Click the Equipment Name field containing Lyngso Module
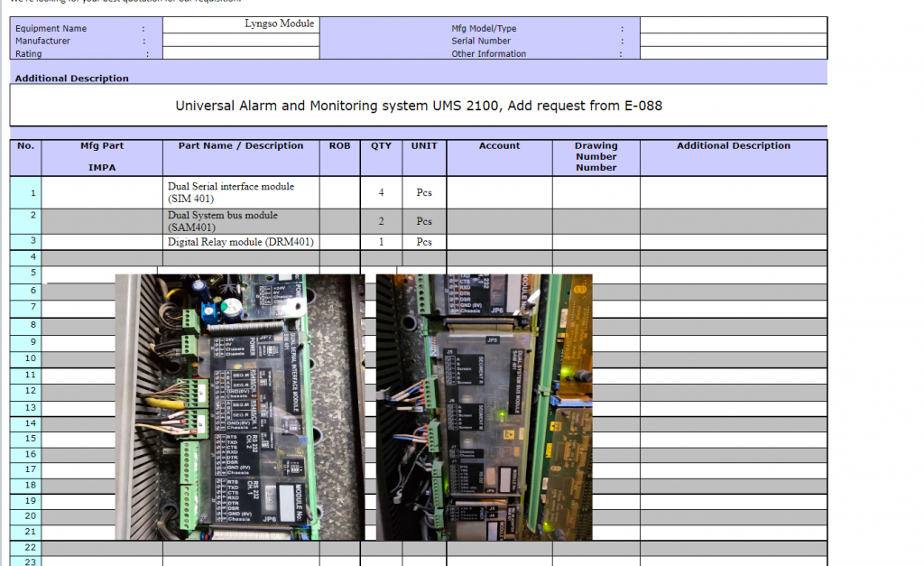This screenshot has width=924, height=566. coord(241,24)
